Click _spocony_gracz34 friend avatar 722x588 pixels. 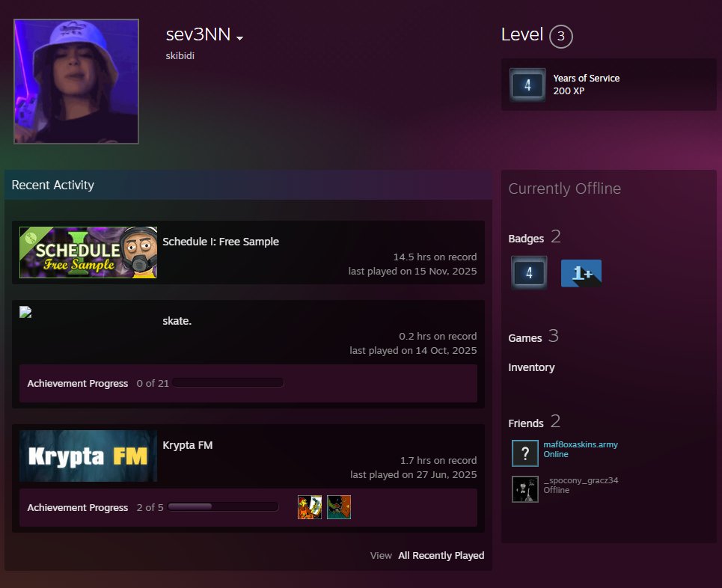click(x=525, y=489)
